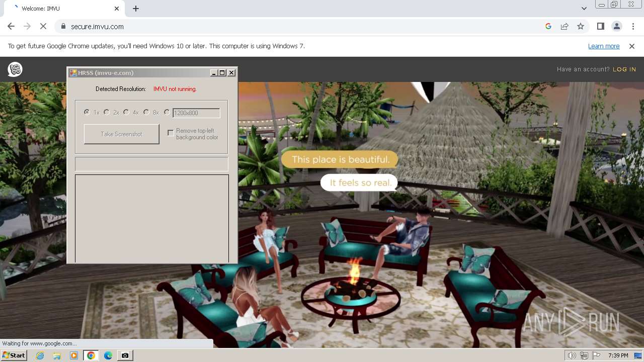This screenshot has width=644, height=362.
Task: Expand the tab search dropdown
Action: point(584,9)
